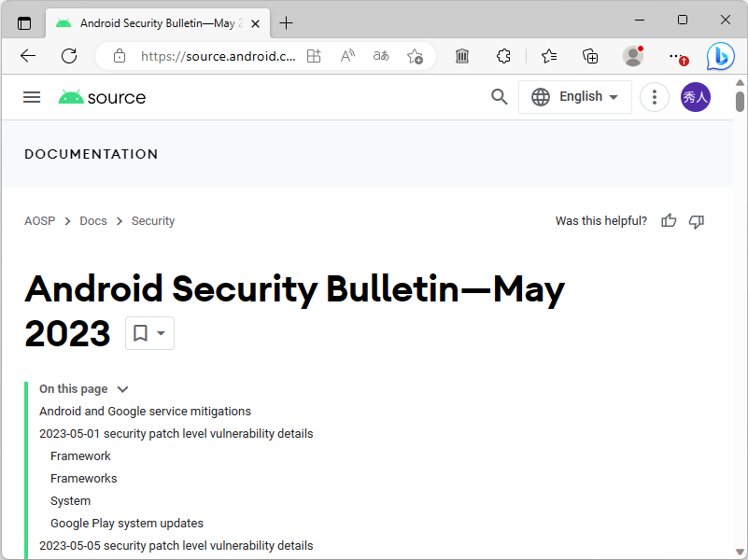The width and height of the screenshot is (748, 560).
Task: Add this page to browser favorites
Action: click(x=415, y=56)
